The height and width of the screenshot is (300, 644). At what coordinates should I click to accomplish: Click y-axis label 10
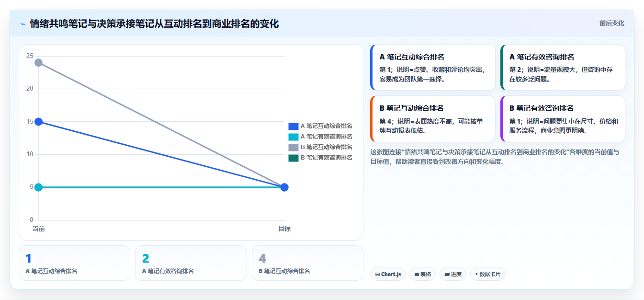click(30, 154)
